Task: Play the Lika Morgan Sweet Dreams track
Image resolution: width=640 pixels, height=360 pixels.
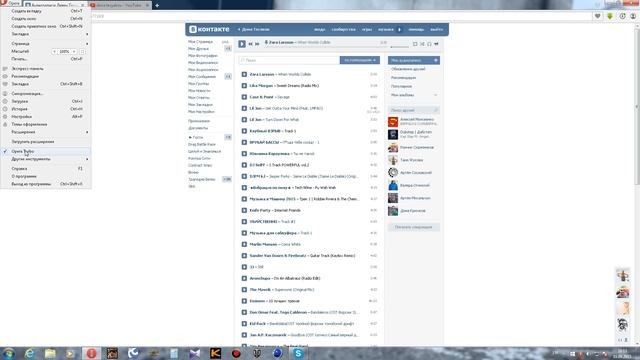Action: click(244, 86)
